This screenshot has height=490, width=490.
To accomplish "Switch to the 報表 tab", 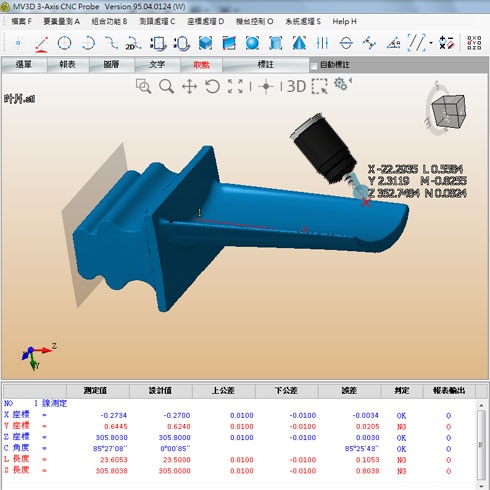I will pos(68,64).
